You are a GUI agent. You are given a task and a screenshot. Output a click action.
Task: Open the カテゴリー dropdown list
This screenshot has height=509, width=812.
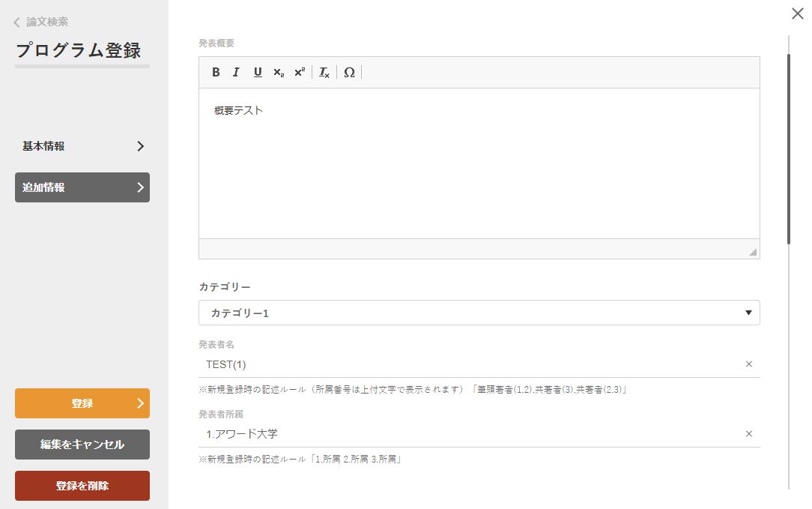(x=479, y=313)
